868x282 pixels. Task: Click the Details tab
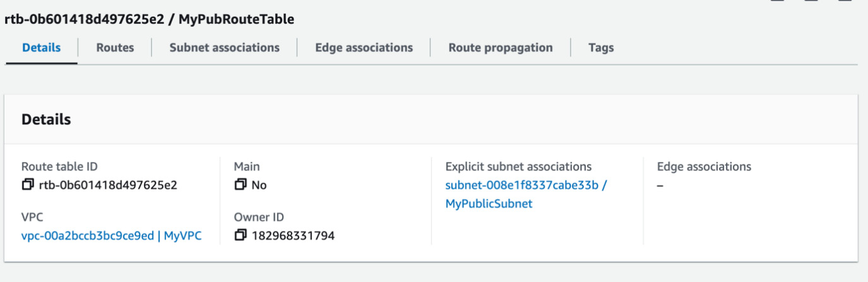(x=42, y=48)
